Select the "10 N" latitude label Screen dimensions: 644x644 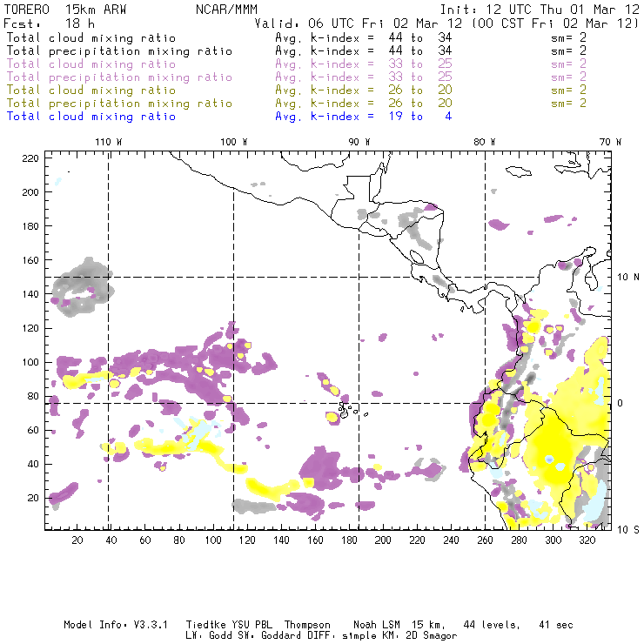coord(628,278)
